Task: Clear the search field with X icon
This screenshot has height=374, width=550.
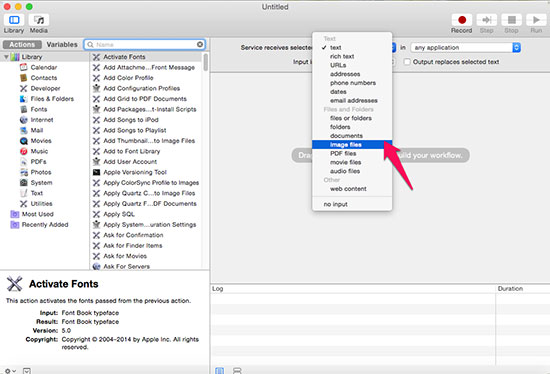Action: [x=200, y=44]
